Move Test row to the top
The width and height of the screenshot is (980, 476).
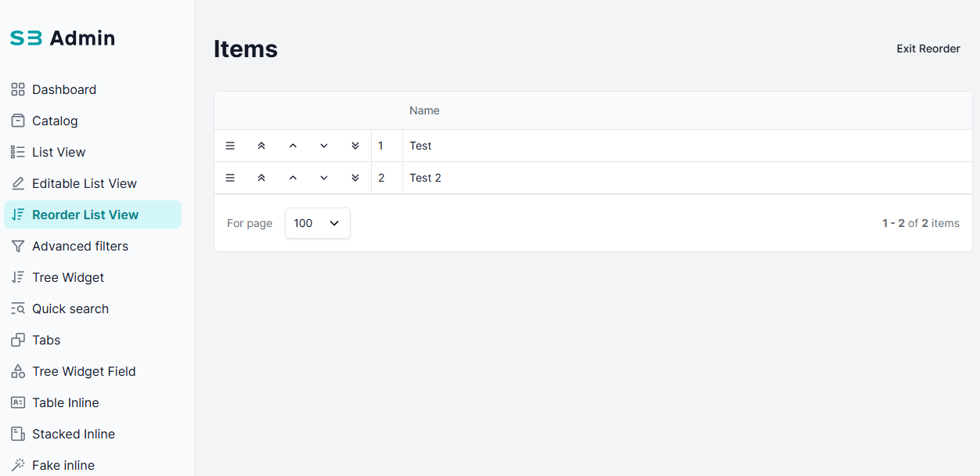click(x=261, y=146)
